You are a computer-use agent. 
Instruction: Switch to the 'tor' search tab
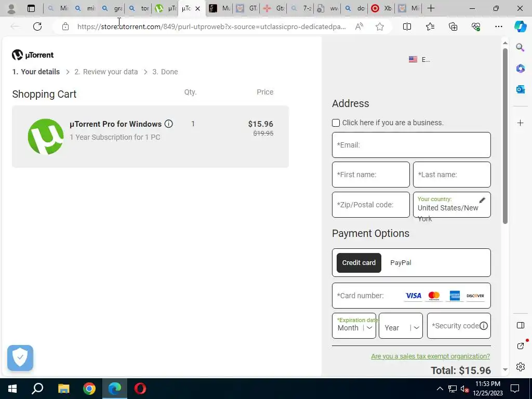[x=139, y=8]
